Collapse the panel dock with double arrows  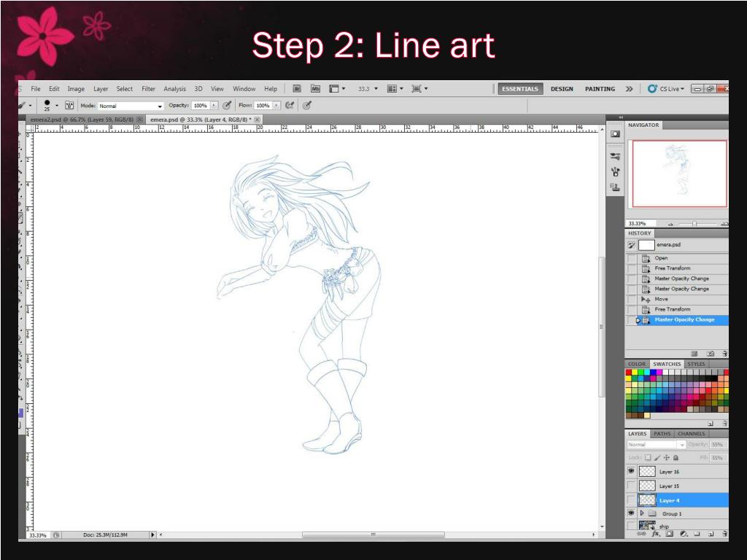[621, 117]
